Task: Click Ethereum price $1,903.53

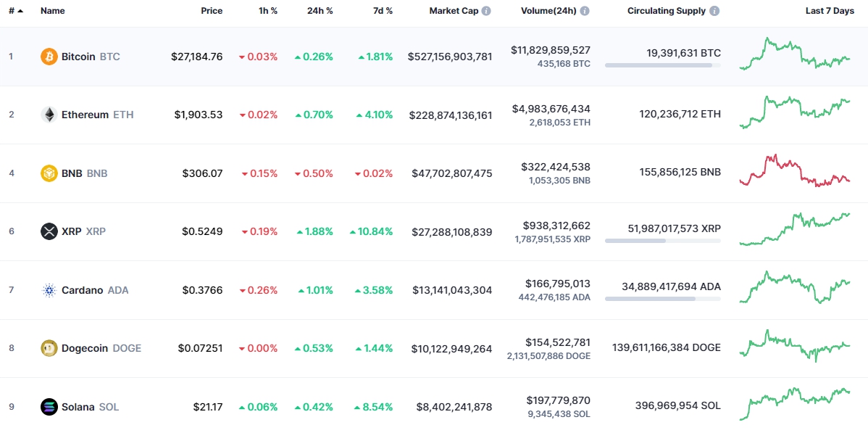Action: tap(199, 115)
